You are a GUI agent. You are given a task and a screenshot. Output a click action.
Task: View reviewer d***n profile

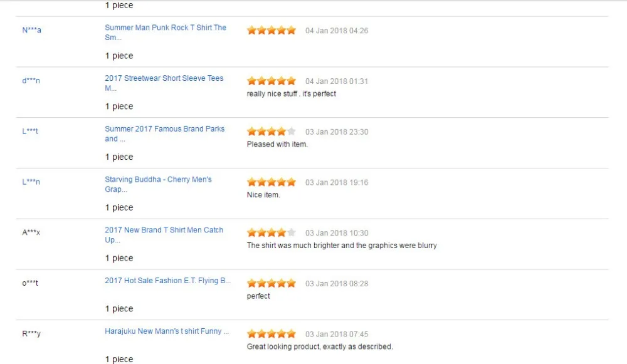[31, 81]
